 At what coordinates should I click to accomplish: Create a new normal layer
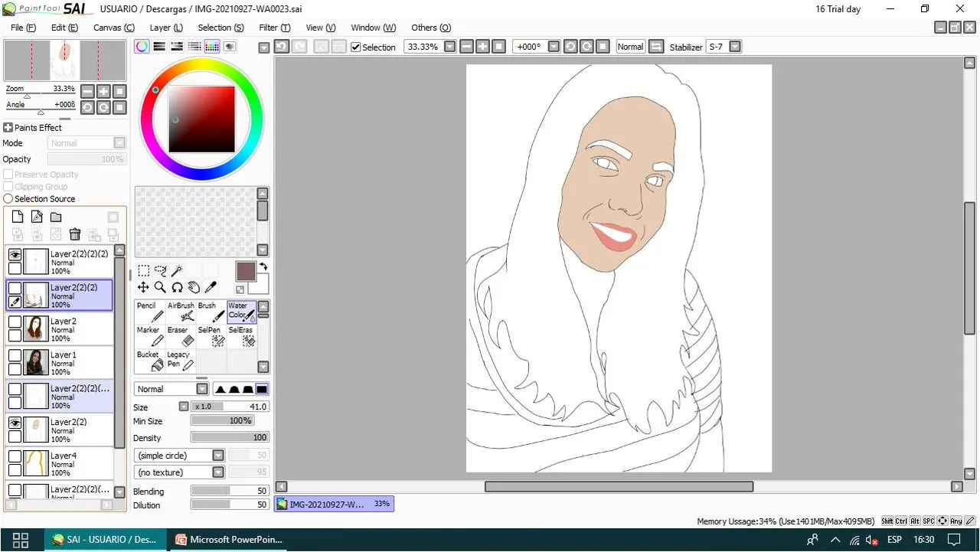click(x=18, y=217)
